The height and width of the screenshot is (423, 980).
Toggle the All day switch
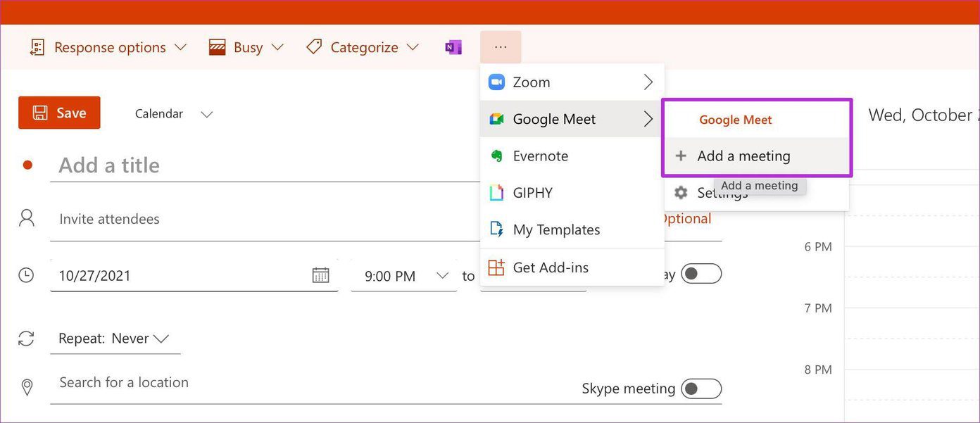(702, 274)
